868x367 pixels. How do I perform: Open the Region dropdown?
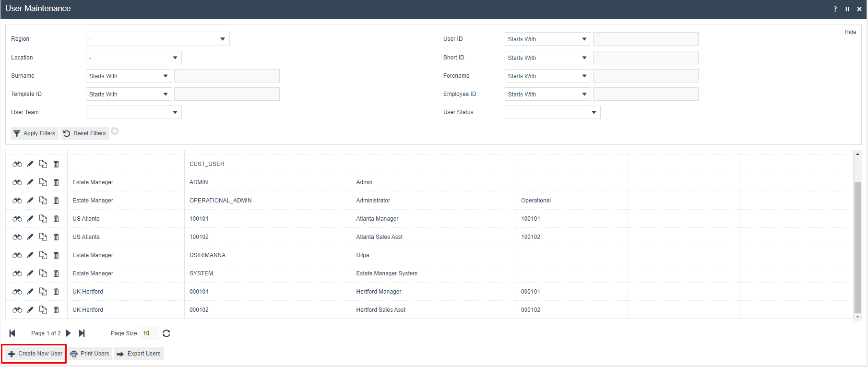[158, 39]
